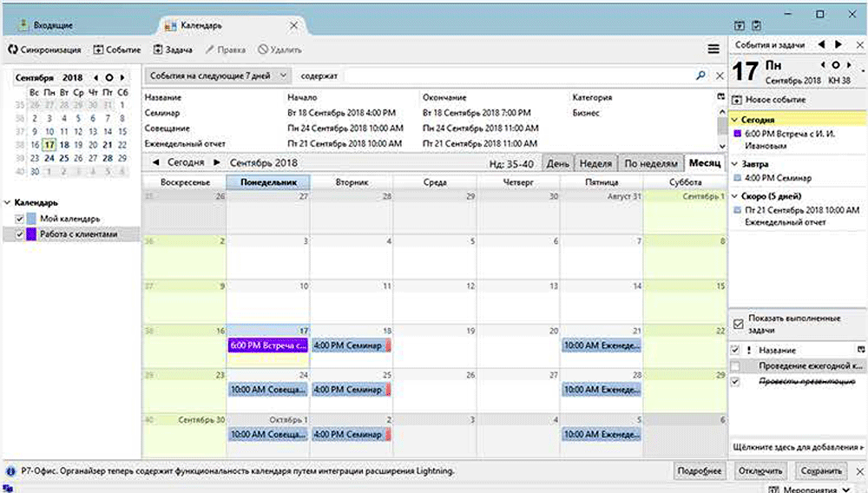Select Еженедельный отчет row in events list

pos(430,144)
